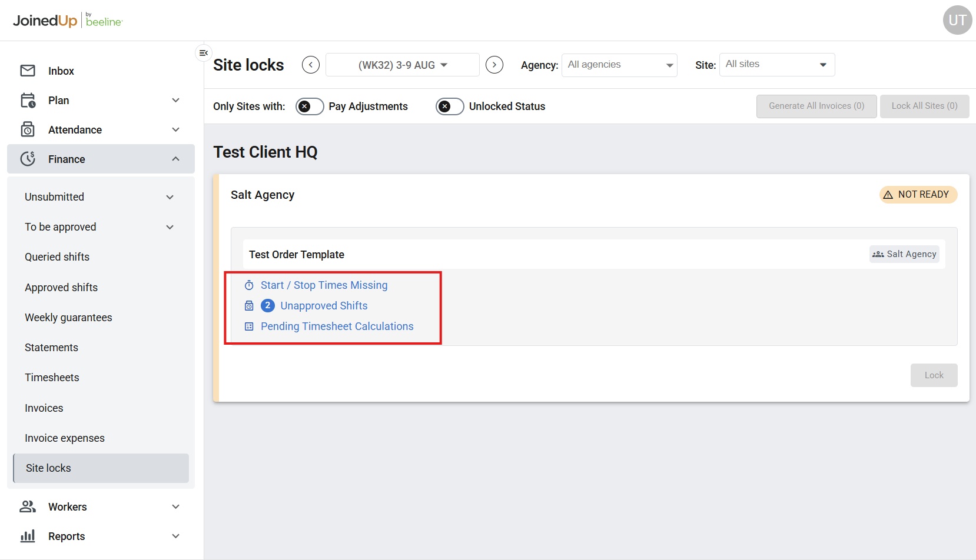The image size is (976, 560).
Task: Open the Agency All agencies dropdown
Action: click(619, 65)
